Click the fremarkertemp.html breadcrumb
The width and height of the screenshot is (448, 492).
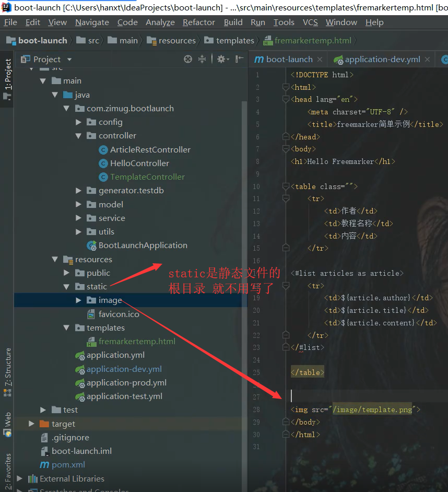(x=308, y=40)
